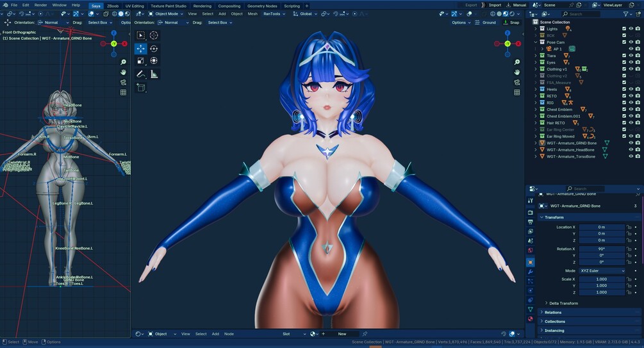The width and height of the screenshot is (644, 348).
Task: Click the red X axis gizmo in main viewport
Action: [x=518, y=44]
